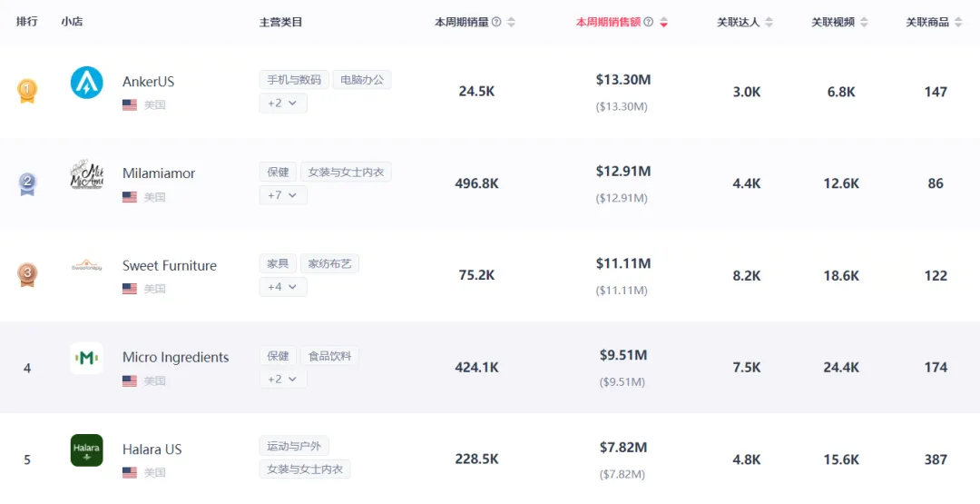The height and width of the screenshot is (504, 980).
Task: Click the $11.11M sales amount
Action: tap(623, 263)
